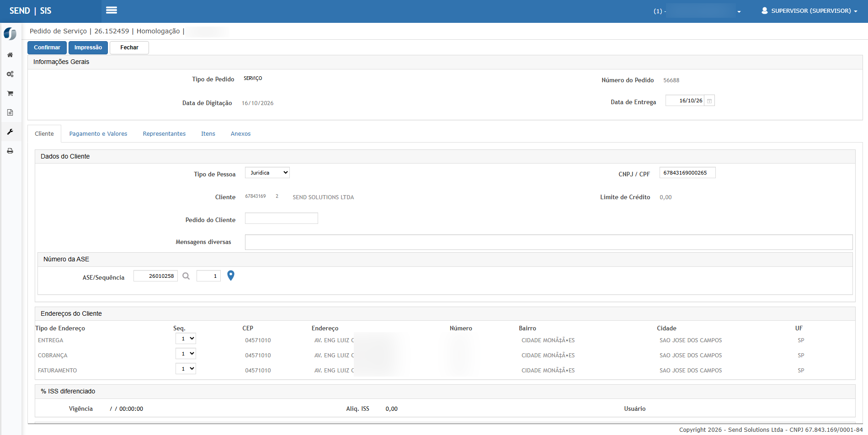Click the SEND SIS swirl logo
Viewport: 868px width, 435px height.
(10, 34)
